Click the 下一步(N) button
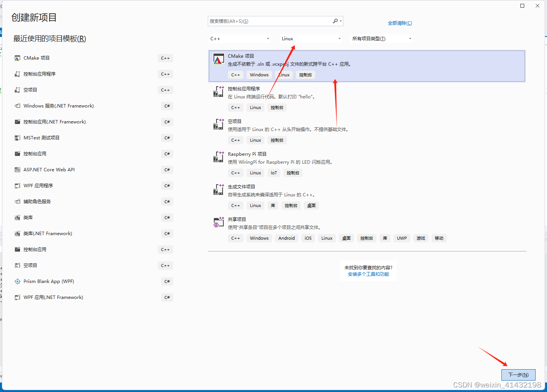547x392 pixels. pyautogui.click(x=518, y=375)
